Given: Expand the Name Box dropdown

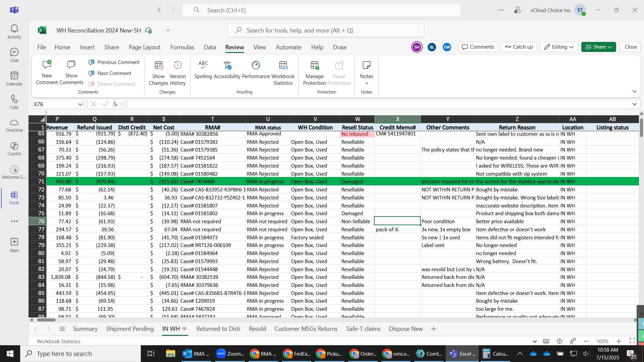Looking at the screenshot, I should coord(80,104).
